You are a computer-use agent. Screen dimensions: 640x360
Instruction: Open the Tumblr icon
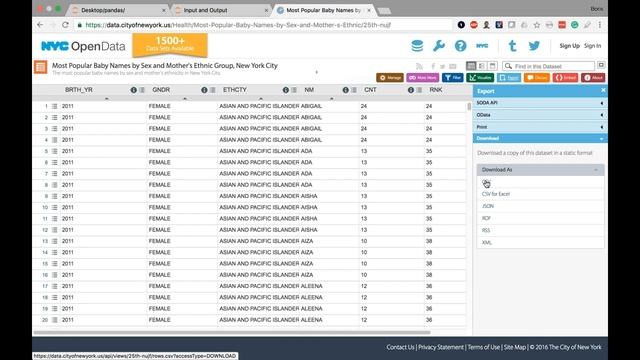(x=512, y=46)
